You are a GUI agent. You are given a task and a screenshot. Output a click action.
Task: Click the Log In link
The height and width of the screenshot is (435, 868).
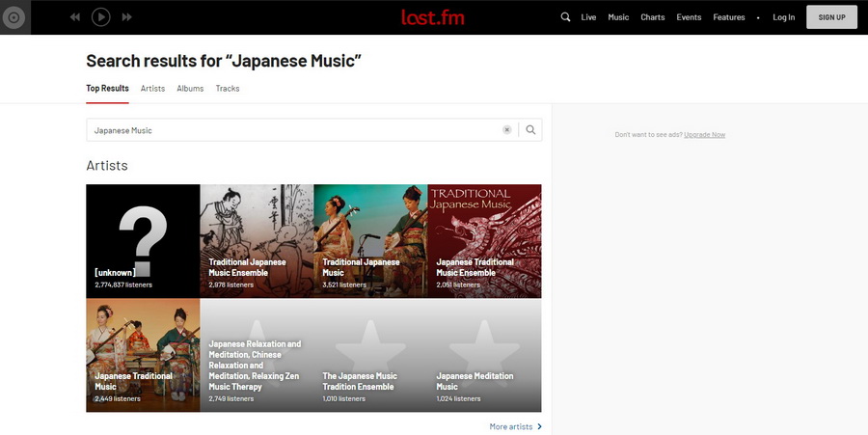point(784,17)
